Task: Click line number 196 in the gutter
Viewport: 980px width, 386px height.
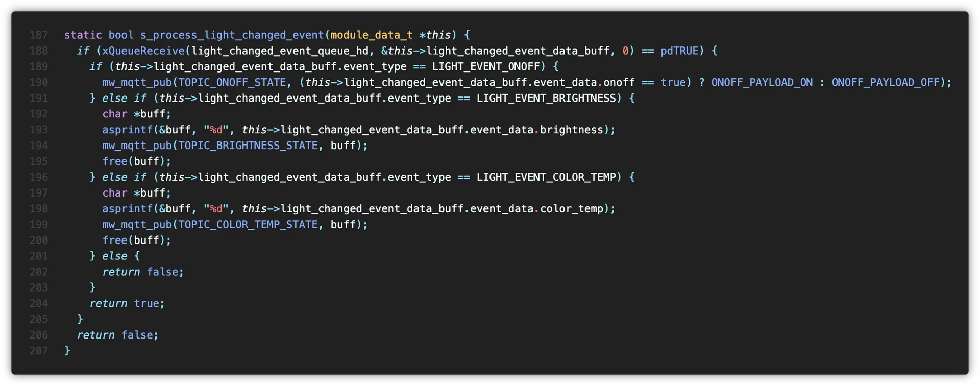Action: pos(39,177)
